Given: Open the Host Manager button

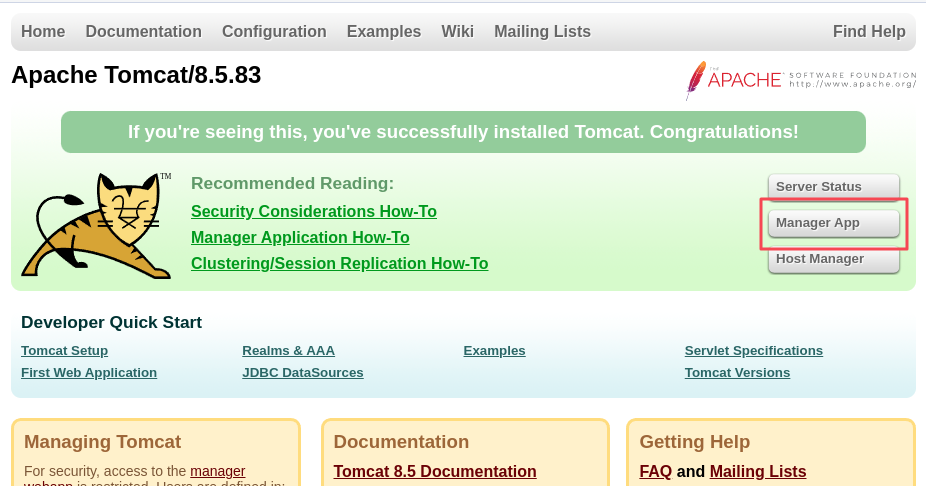Looking at the screenshot, I should [833, 259].
